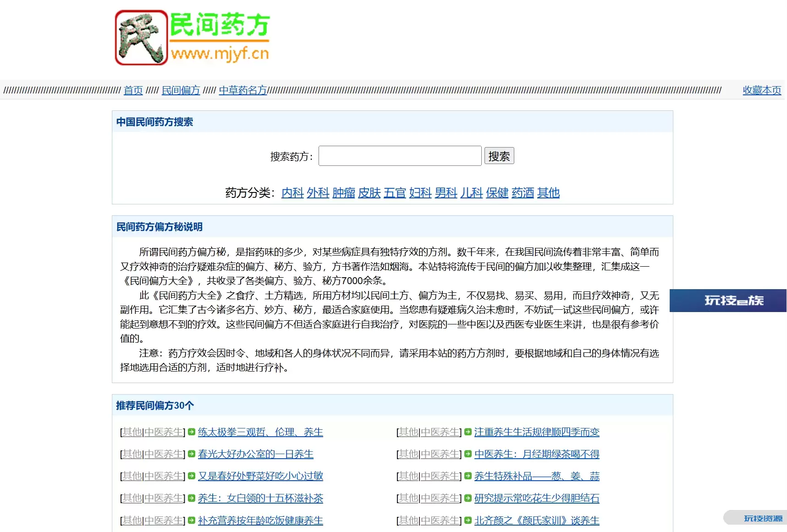Click the green arrow icon beside 春光大好办公室
Image resolution: width=787 pixels, height=532 pixels.
click(x=192, y=454)
